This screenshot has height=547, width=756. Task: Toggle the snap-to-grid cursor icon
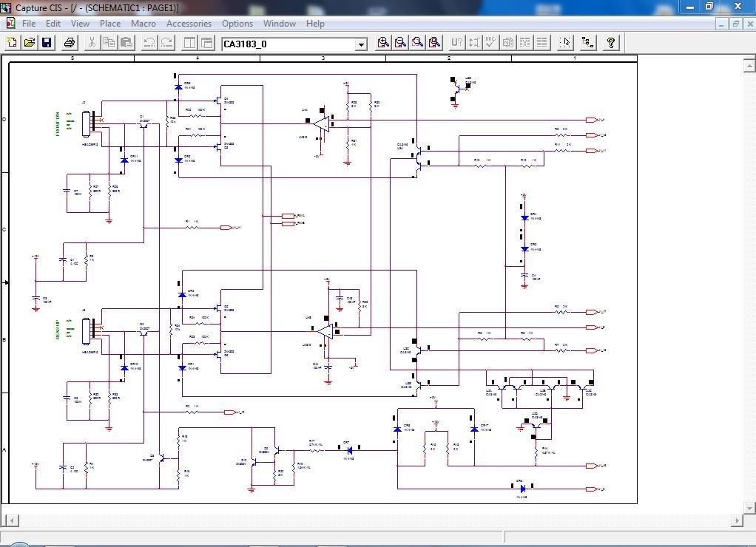point(566,43)
